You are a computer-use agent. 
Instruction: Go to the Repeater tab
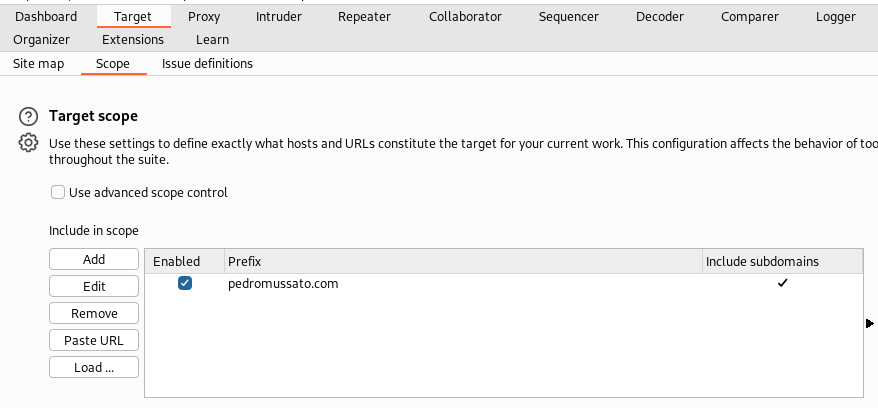[x=365, y=16]
